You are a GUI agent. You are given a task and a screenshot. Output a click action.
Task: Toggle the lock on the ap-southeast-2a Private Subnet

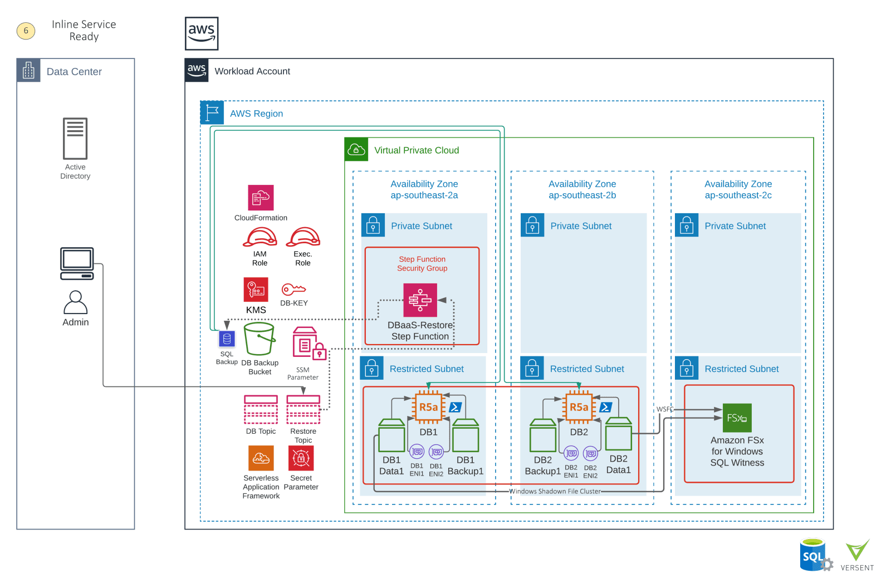coord(374,226)
